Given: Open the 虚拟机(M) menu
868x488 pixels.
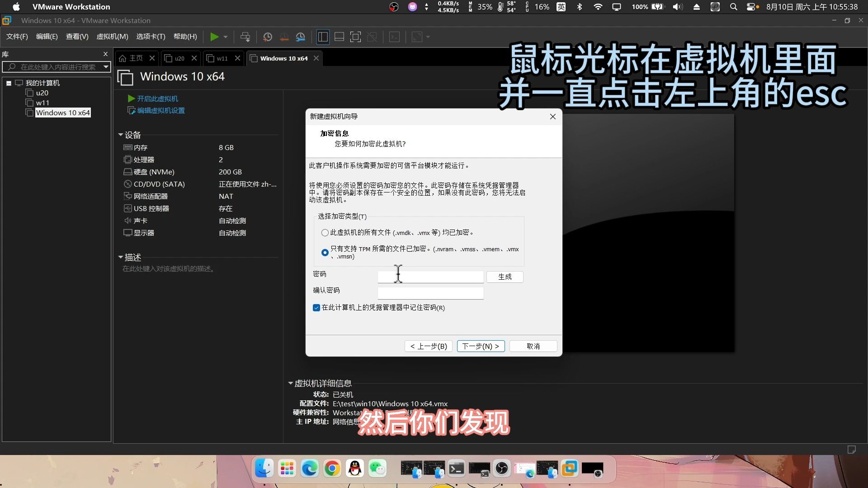Looking at the screenshot, I should tap(112, 37).
